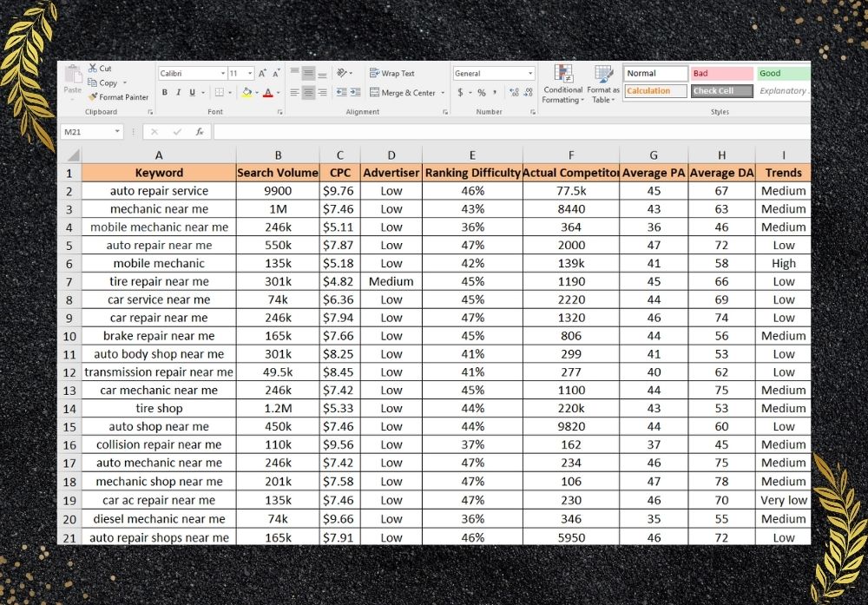
Task: Click inside the formula bar field
Action: 503,132
